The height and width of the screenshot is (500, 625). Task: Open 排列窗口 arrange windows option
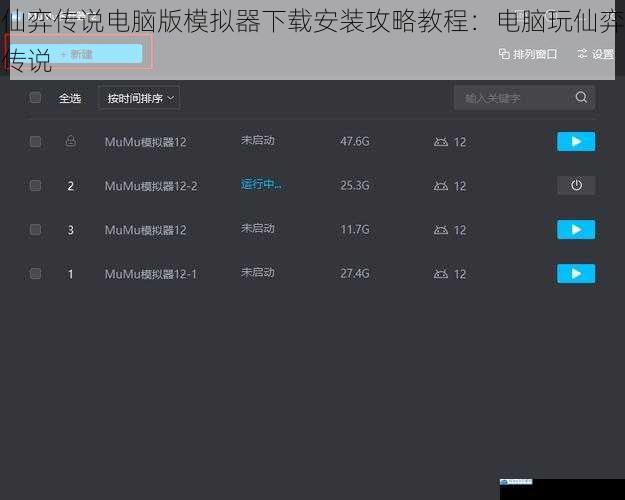click(x=528, y=54)
